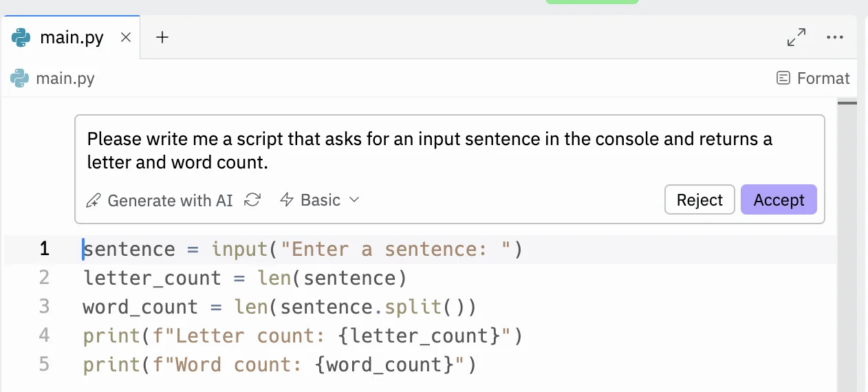This screenshot has width=868, height=392.
Task: Select line number 3 in the gutter
Action: (45, 307)
